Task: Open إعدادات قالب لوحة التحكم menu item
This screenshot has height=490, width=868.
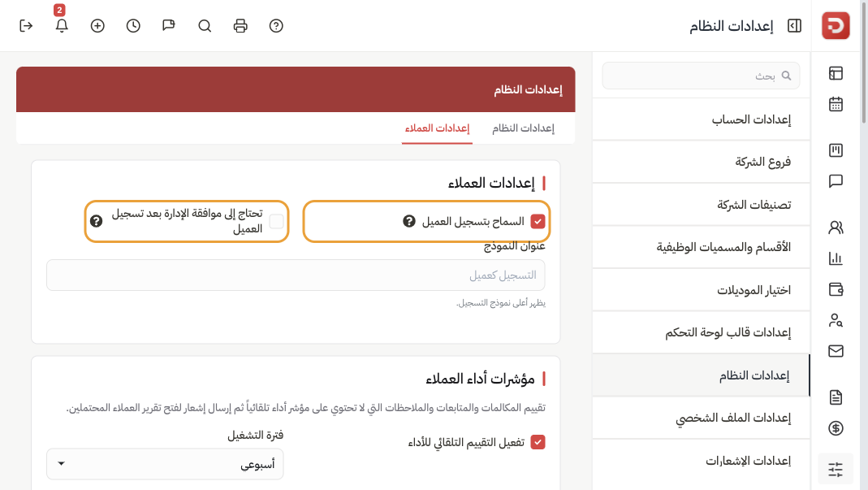Action: (701, 332)
